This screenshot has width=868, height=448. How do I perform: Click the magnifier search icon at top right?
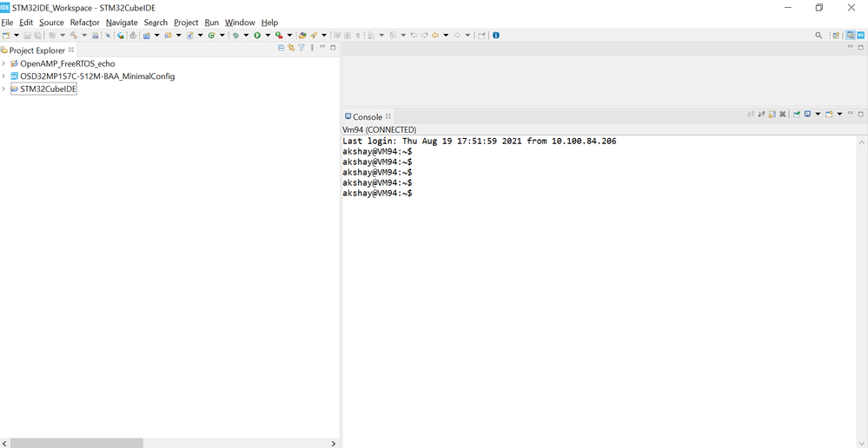pyautogui.click(x=818, y=35)
